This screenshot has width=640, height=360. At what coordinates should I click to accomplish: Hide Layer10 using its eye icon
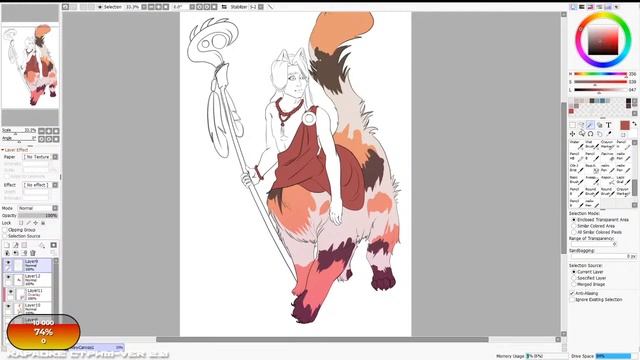point(8,306)
